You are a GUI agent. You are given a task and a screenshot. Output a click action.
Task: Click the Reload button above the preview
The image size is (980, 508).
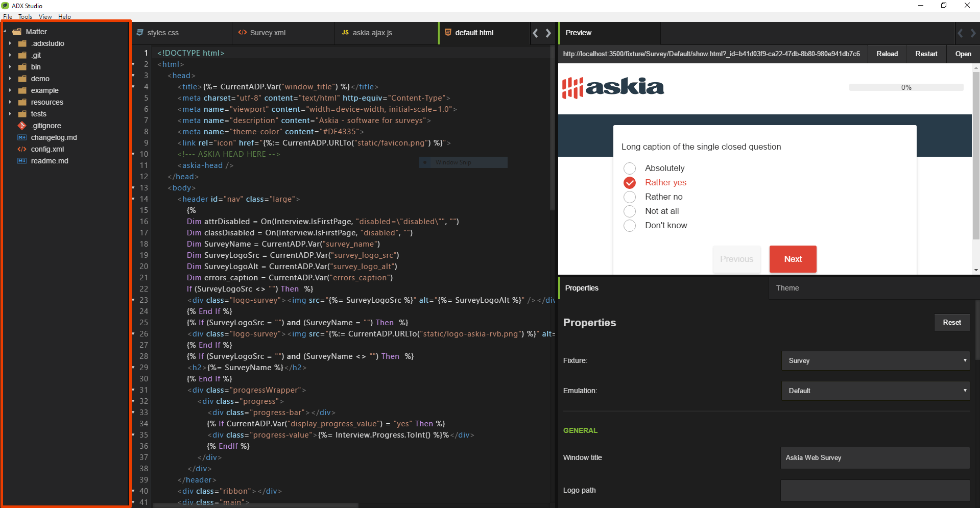click(x=887, y=54)
